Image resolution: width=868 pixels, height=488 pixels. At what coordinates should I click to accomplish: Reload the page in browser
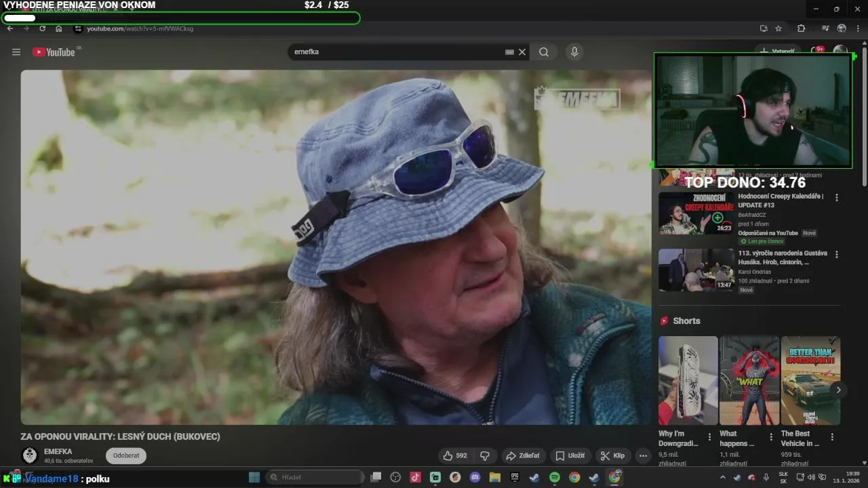pyautogui.click(x=42, y=28)
